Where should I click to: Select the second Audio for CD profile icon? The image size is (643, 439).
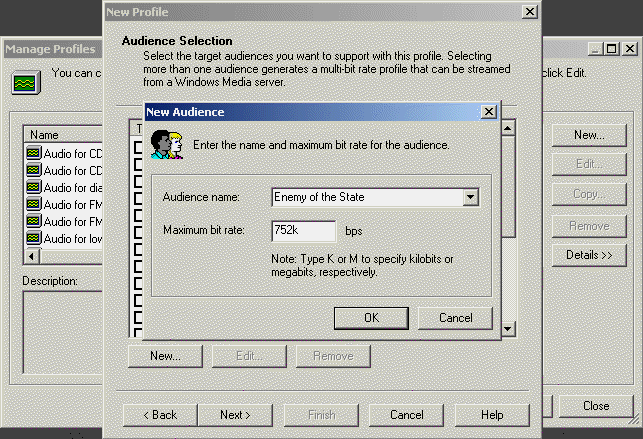(33, 170)
